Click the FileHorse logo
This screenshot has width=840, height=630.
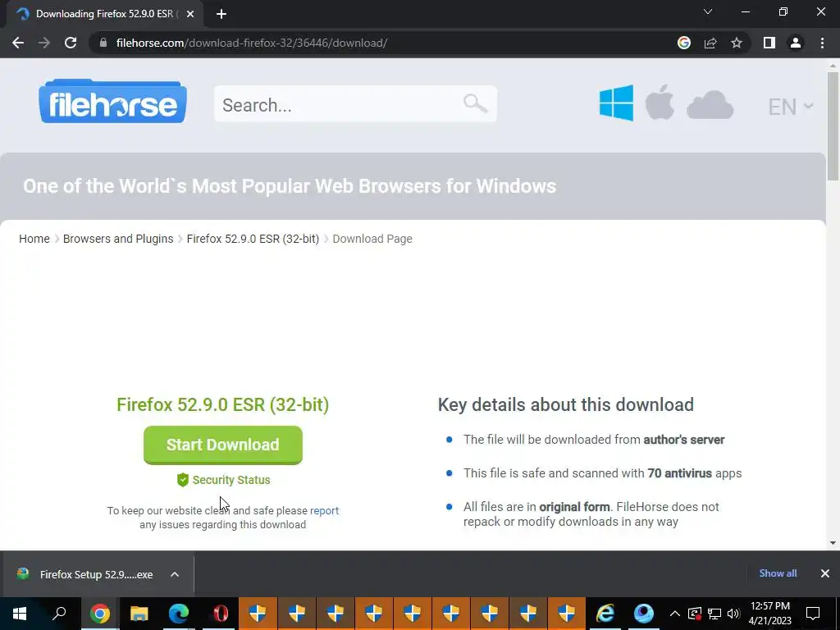tap(112, 101)
